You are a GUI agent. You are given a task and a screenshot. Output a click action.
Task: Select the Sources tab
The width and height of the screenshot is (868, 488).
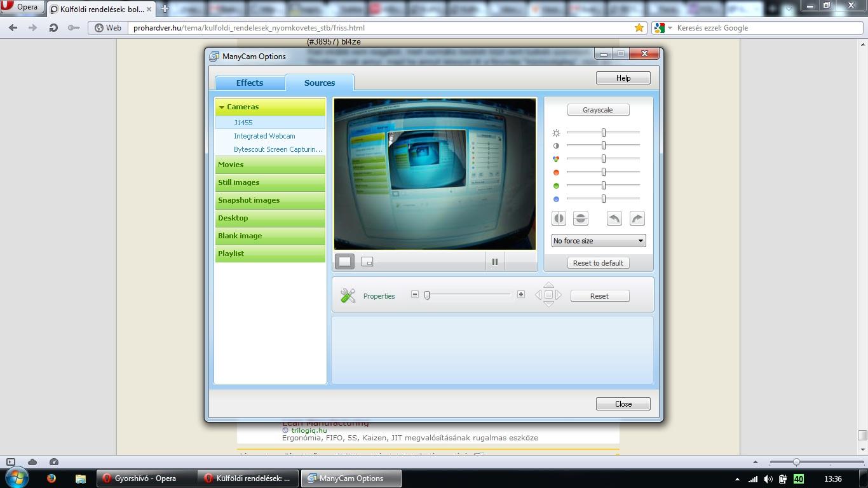[320, 83]
